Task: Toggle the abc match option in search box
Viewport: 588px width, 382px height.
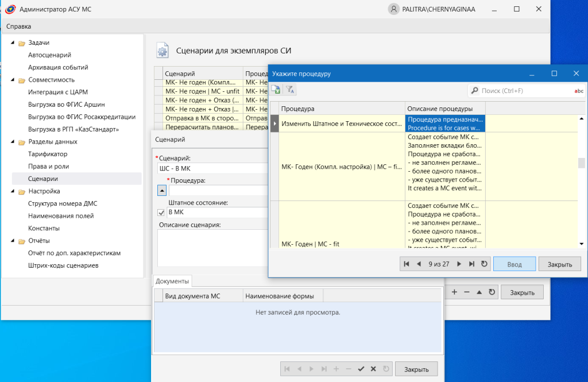Action: (x=579, y=91)
